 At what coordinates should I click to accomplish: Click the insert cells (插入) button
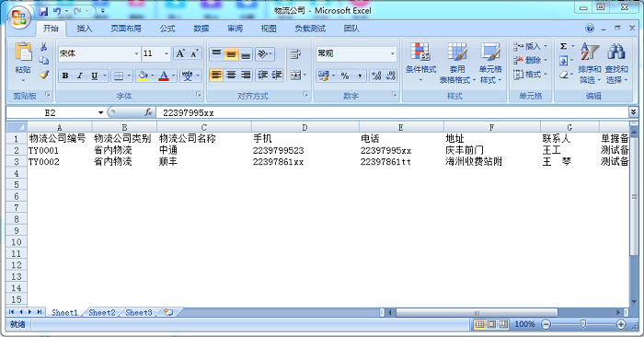pyautogui.click(x=530, y=46)
